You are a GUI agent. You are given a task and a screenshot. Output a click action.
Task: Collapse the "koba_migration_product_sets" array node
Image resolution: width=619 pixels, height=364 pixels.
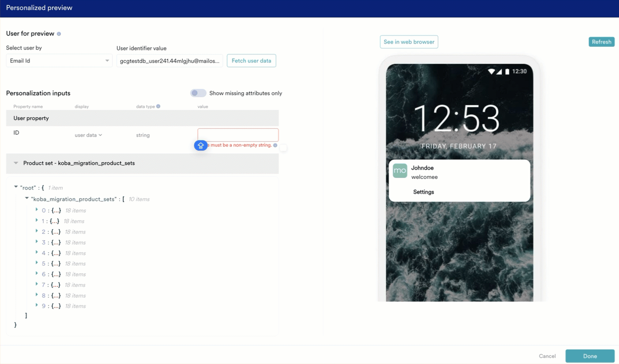(x=27, y=198)
